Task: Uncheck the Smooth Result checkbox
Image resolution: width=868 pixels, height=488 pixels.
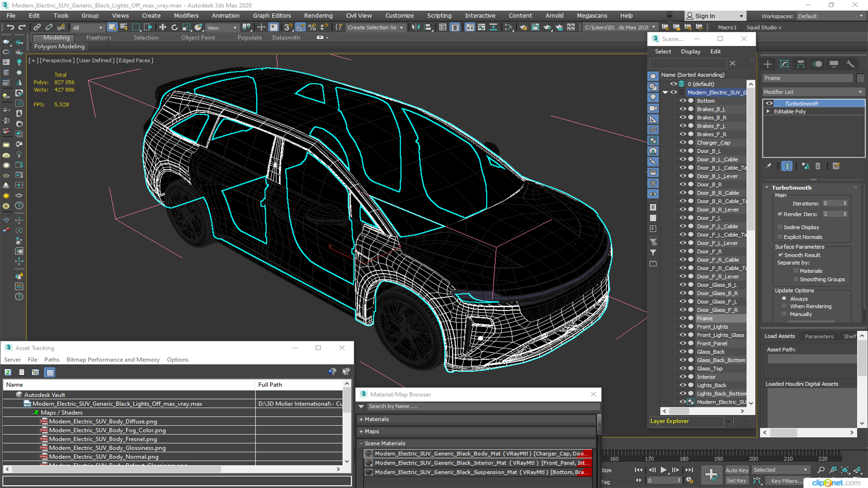Action: click(780, 255)
